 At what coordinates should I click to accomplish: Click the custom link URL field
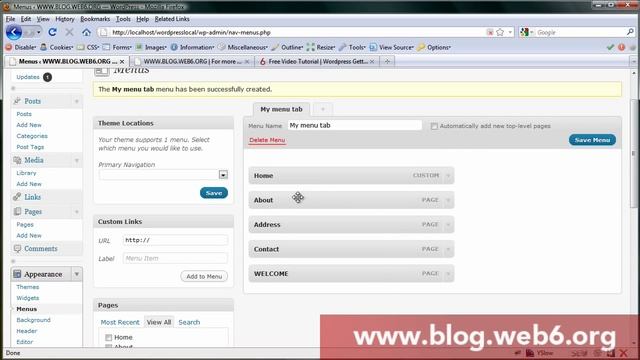click(x=175, y=240)
